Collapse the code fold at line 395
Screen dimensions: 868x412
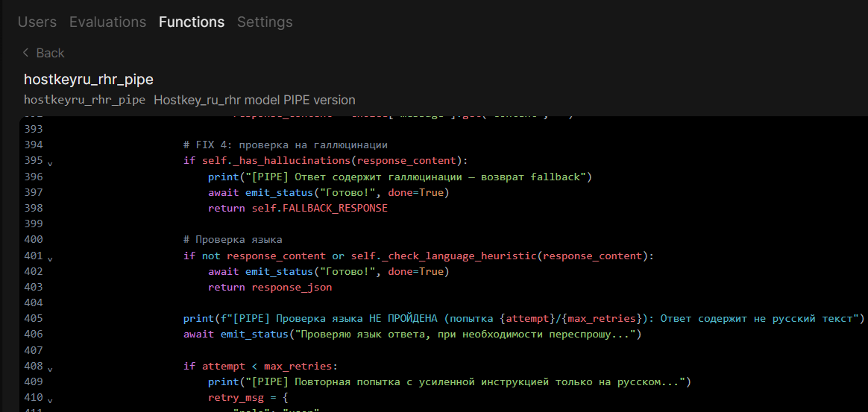coord(50,164)
